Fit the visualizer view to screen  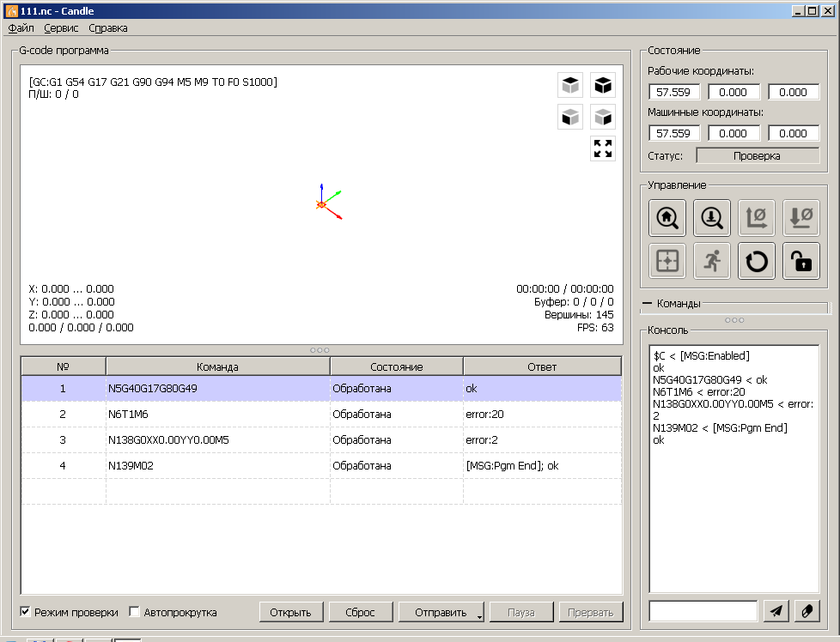tap(603, 148)
